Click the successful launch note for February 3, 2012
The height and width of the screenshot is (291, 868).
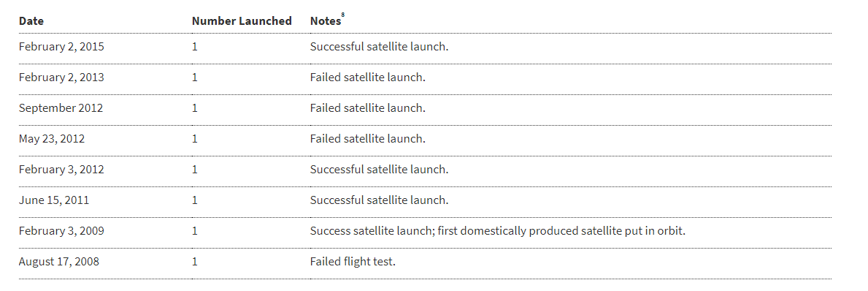[x=379, y=170]
